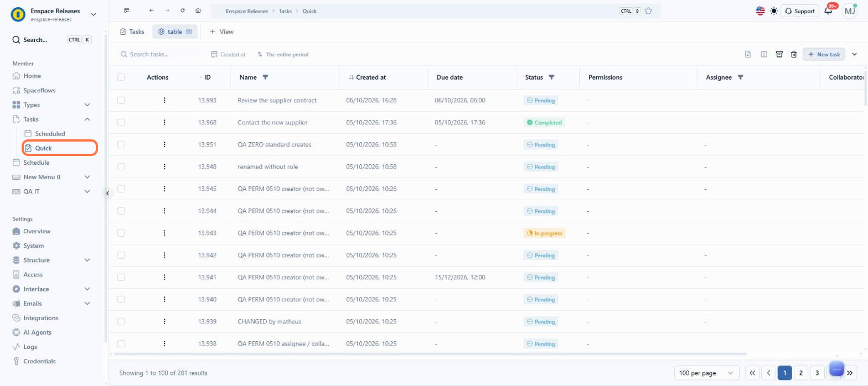Check the row for task 13.948
The width and height of the screenshot is (868, 386).
click(x=121, y=166)
